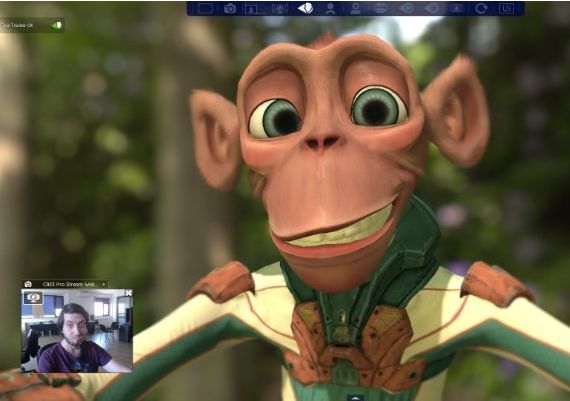This screenshot has width=570, height=401.
Task: Click the tracker status label top-left
Action: click(x=17, y=25)
